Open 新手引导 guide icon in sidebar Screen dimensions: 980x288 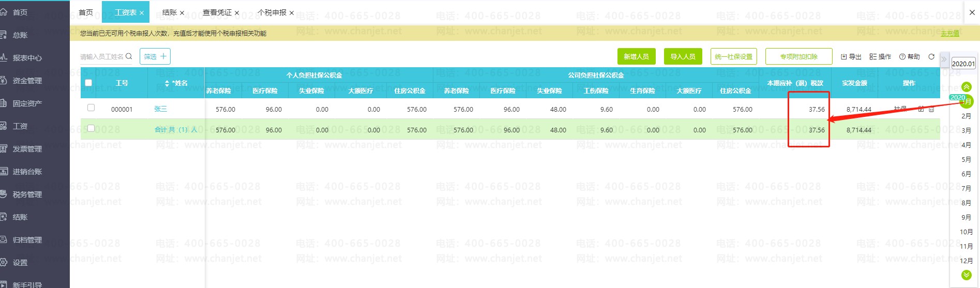[4, 284]
